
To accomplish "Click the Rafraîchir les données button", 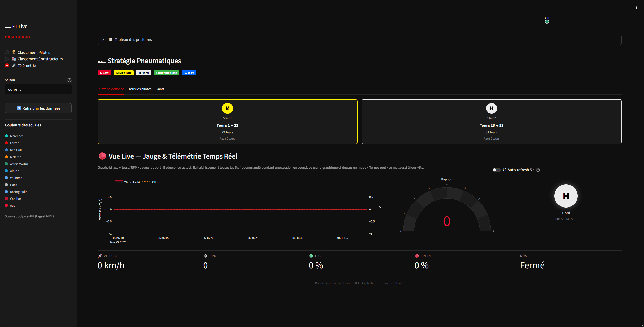I will 38,108.
